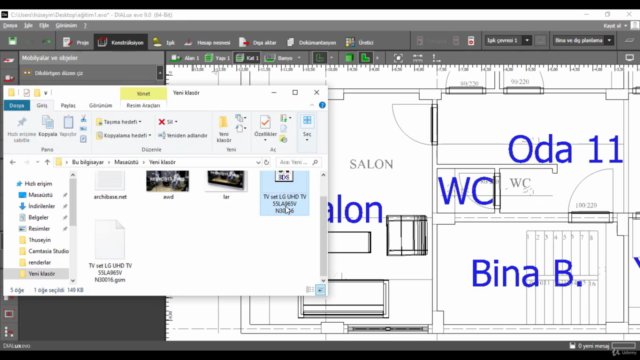The height and width of the screenshot is (360, 640).
Task: Click Yeni klasör ribbon button
Action: (x=224, y=129)
